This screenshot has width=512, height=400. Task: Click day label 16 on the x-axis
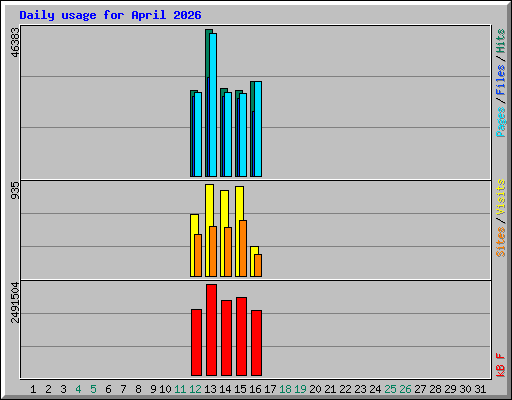(255, 389)
